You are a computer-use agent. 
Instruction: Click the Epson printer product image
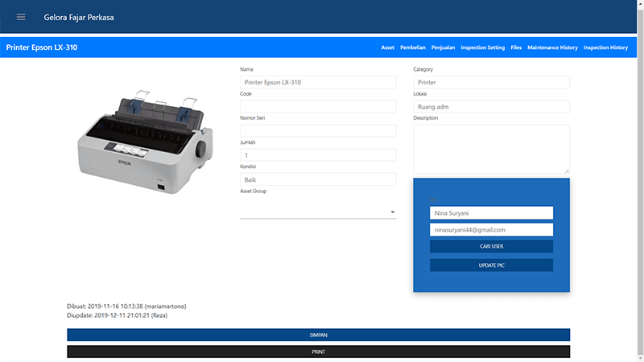click(x=145, y=142)
